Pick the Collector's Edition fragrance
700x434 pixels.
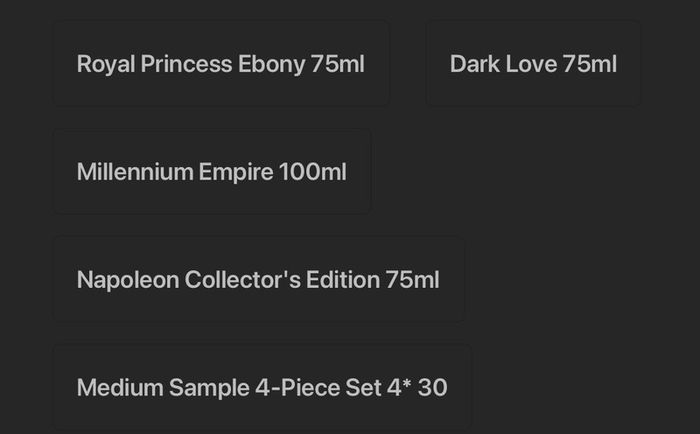tap(258, 280)
